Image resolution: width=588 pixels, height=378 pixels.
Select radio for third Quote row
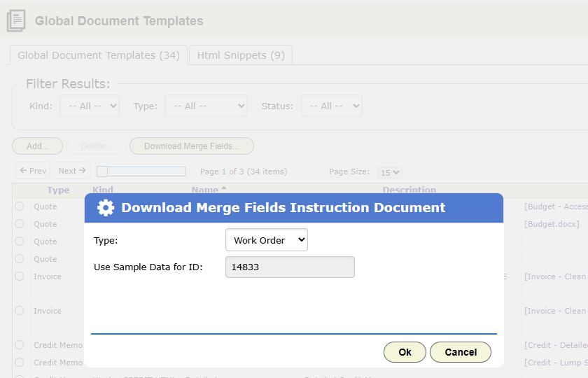[x=20, y=241]
